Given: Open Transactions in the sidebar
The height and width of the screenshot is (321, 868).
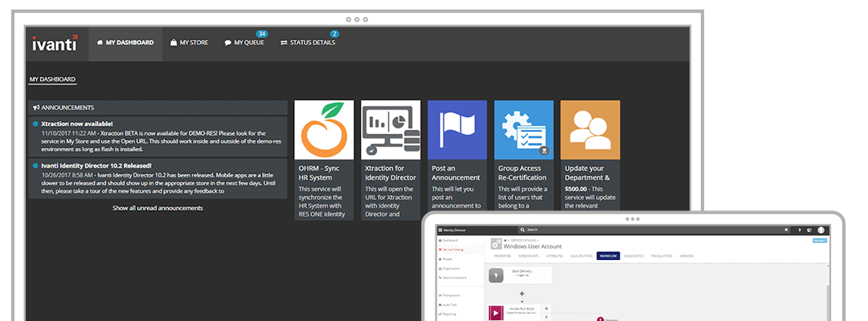Looking at the screenshot, I should pyautogui.click(x=449, y=295).
